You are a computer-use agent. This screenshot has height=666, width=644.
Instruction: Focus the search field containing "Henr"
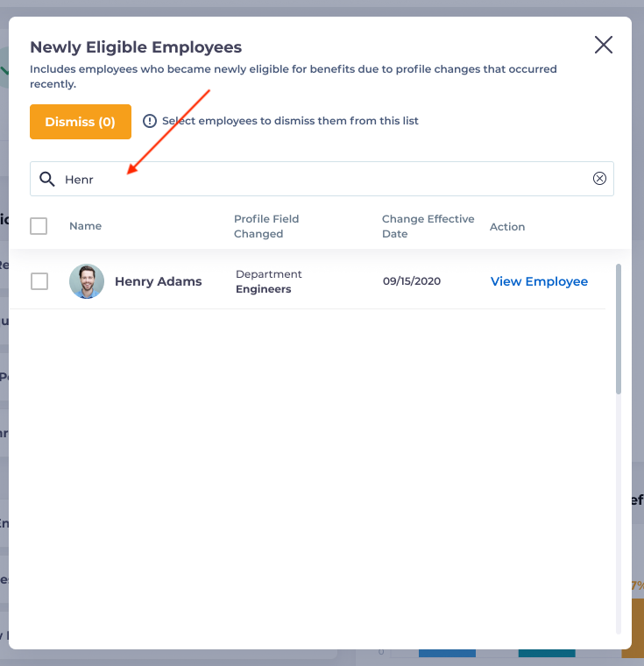[324, 179]
